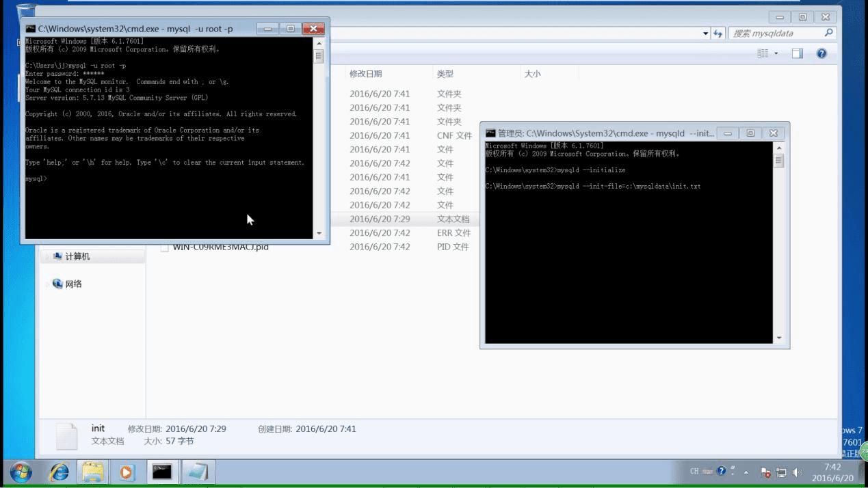The image size is (868, 488).
Task: Launch Internet Explorer from the taskbar
Action: pyautogui.click(x=59, y=472)
